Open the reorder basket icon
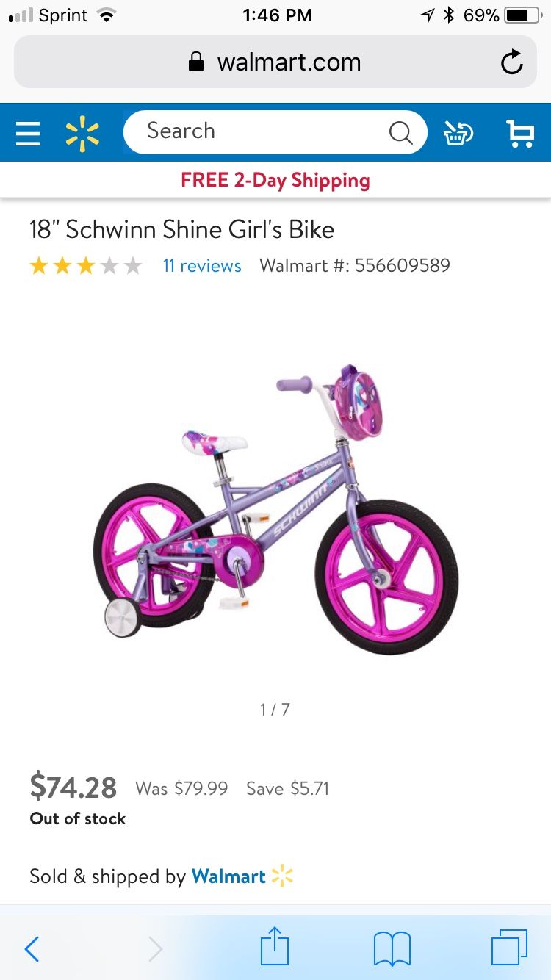This screenshot has height=980, width=551. (458, 133)
